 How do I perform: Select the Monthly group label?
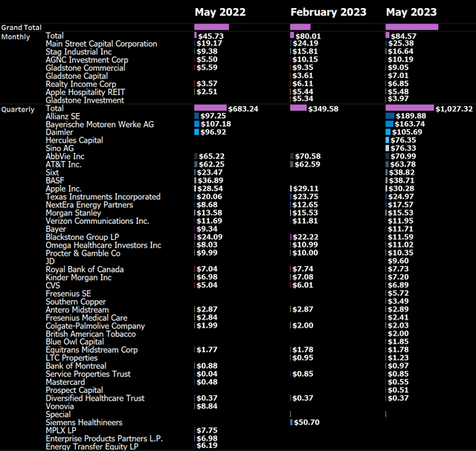click(16, 37)
